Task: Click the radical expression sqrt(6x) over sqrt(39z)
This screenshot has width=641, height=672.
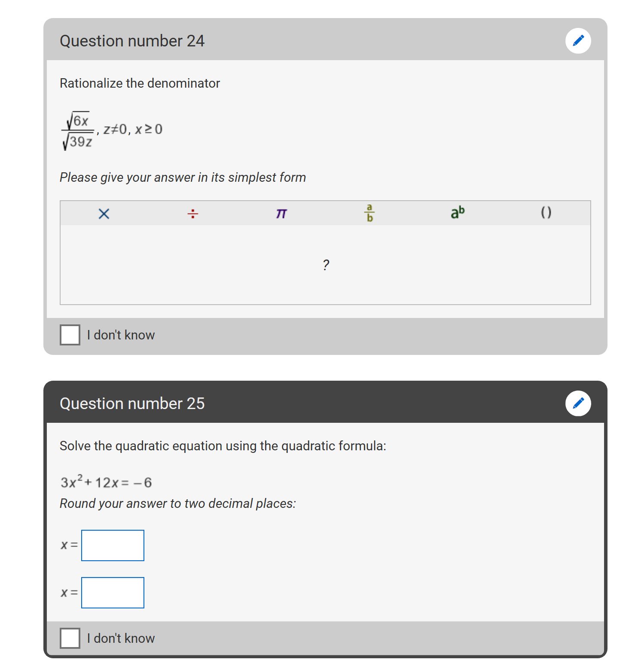Action: [x=78, y=131]
